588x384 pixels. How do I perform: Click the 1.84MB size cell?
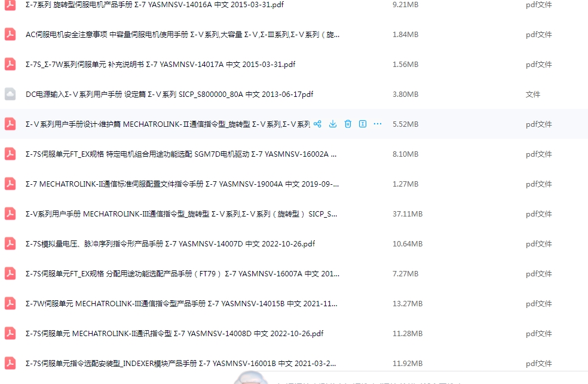pos(405,35)
